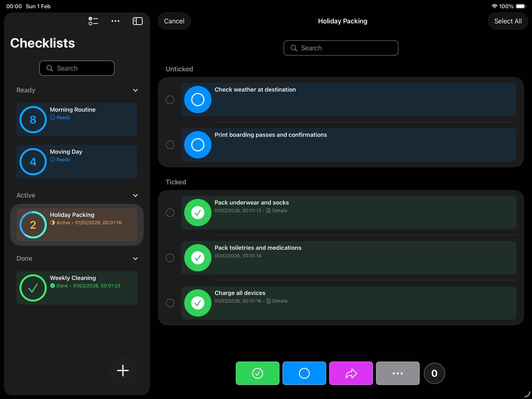Tap the Print boarding passes and confirmations text
This screenshot has height=399, width=532.
270,135
